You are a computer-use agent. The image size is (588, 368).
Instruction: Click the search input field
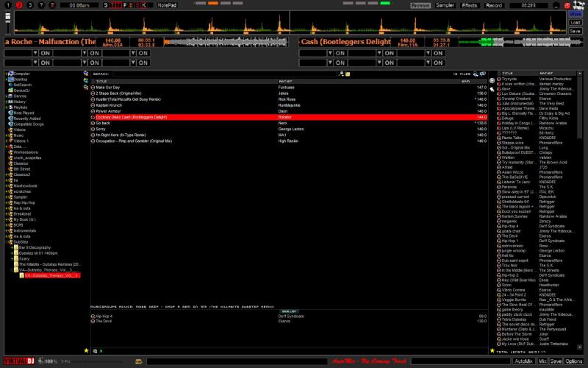click(225, 74)
